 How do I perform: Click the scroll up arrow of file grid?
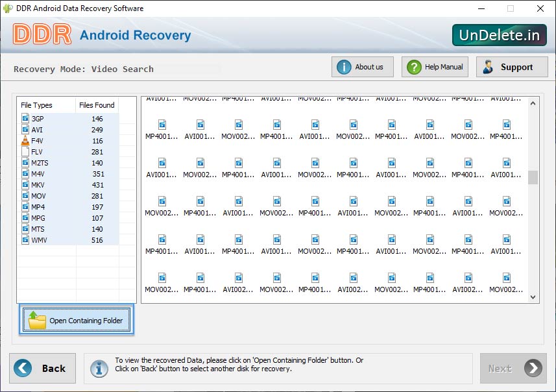(x=533, y=104)
